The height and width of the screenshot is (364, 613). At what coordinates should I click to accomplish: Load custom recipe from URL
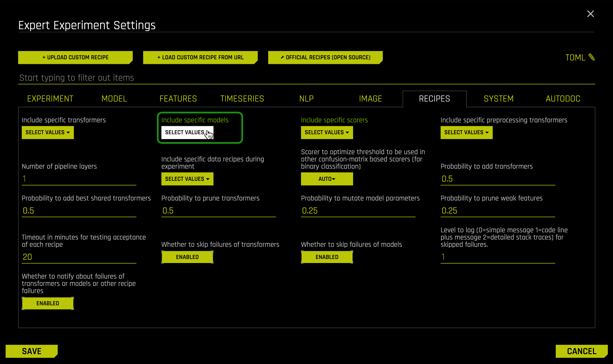click(200, 57)
